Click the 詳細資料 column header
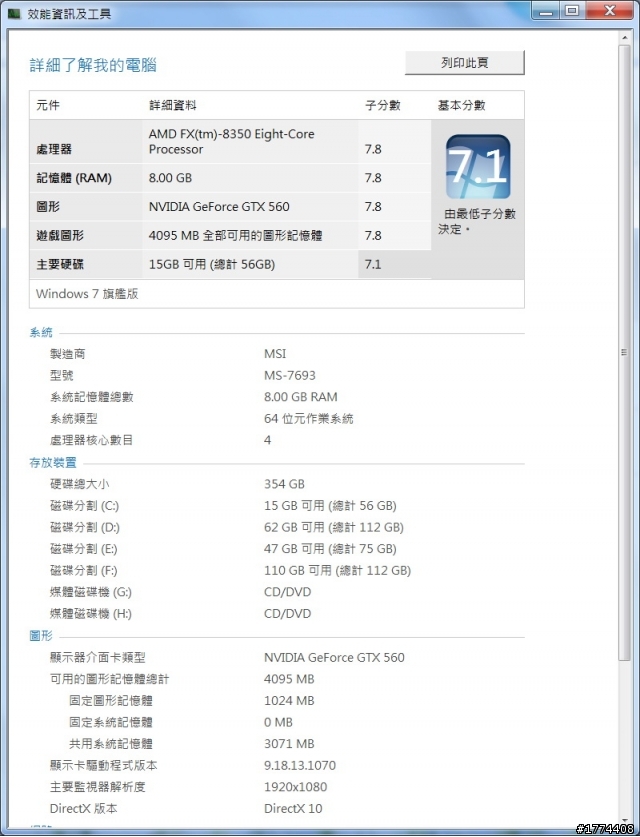This screenshot has height=837, width=640. tap(172, 105)
